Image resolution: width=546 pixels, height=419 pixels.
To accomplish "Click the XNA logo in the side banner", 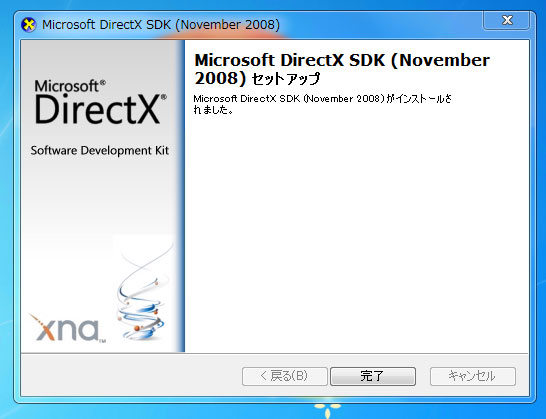I will [x=67, y=328].
